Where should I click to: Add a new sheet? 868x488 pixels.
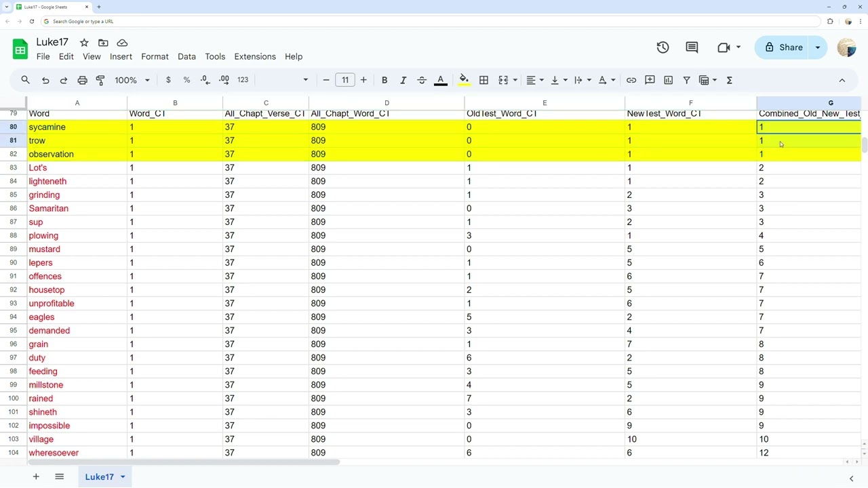click(x=36, y=476)
